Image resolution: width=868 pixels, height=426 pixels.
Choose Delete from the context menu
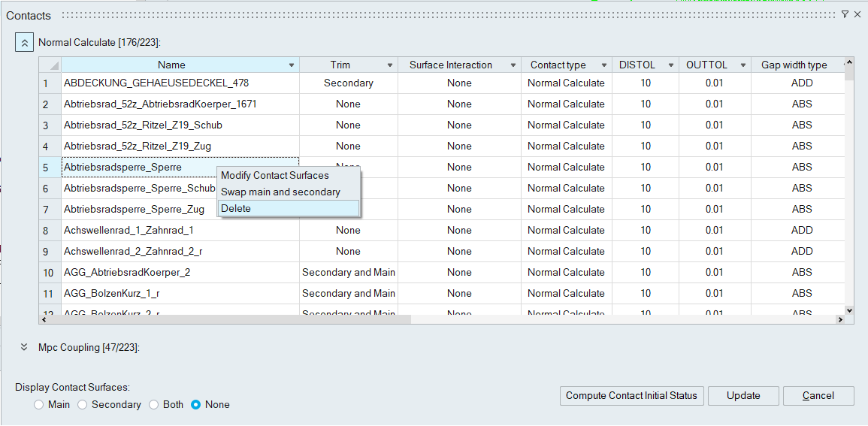236,208
